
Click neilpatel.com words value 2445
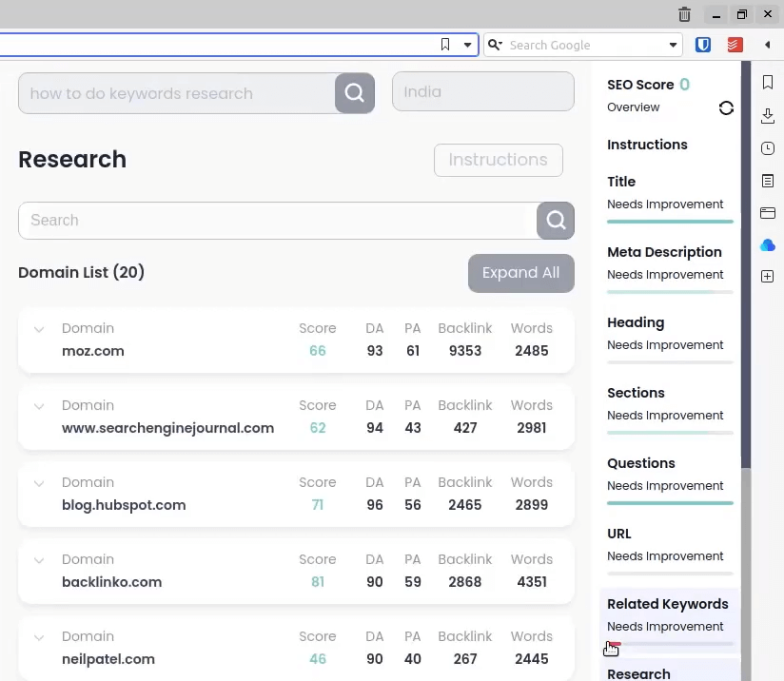coord(532,659)
